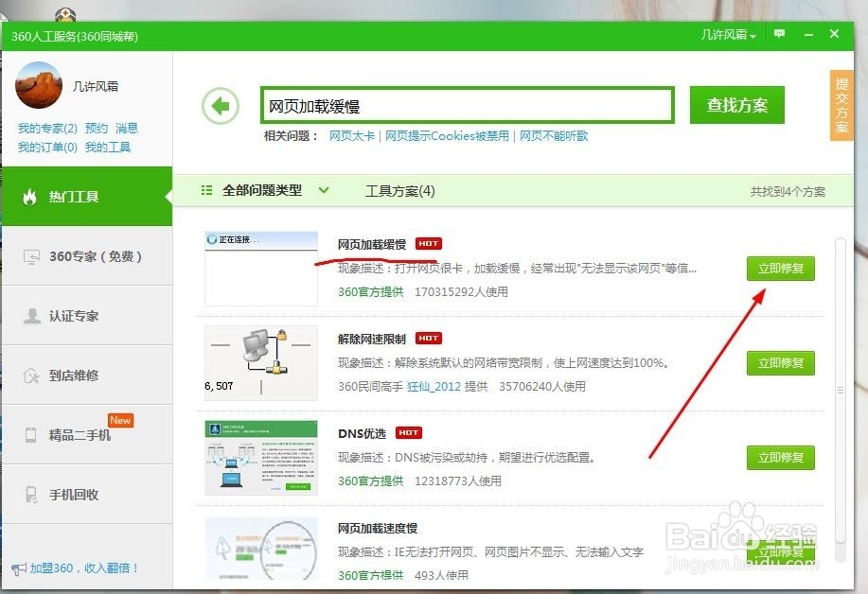Open the 我的专家(2) link
This screenshot has width=868, height=594.
[47, 129]
